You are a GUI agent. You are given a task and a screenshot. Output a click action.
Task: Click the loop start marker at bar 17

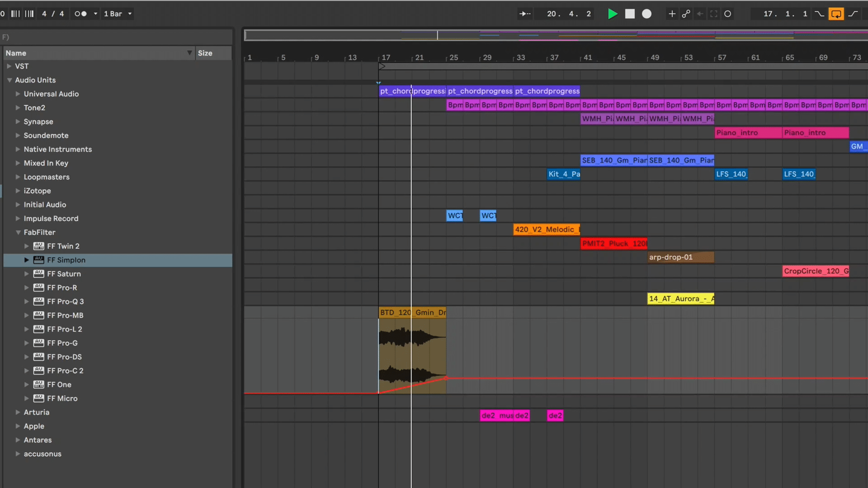382,66
